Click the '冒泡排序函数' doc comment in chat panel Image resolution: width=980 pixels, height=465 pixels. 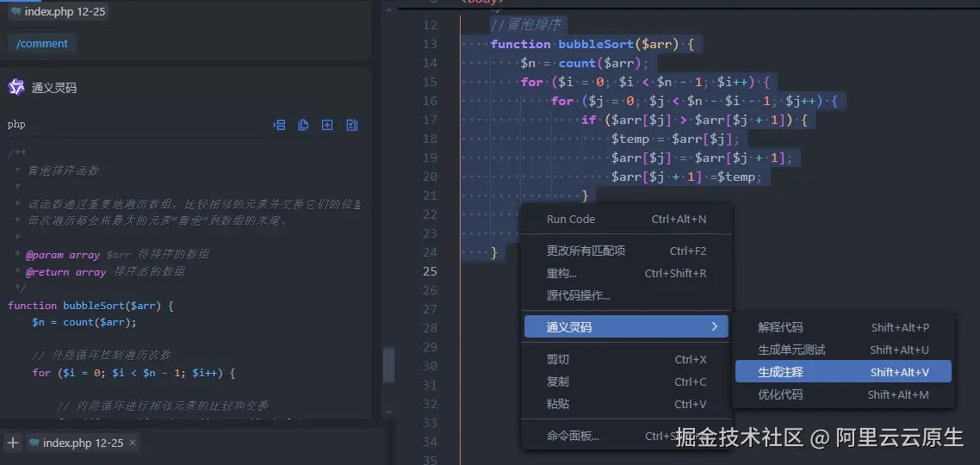tap(63, 170)
